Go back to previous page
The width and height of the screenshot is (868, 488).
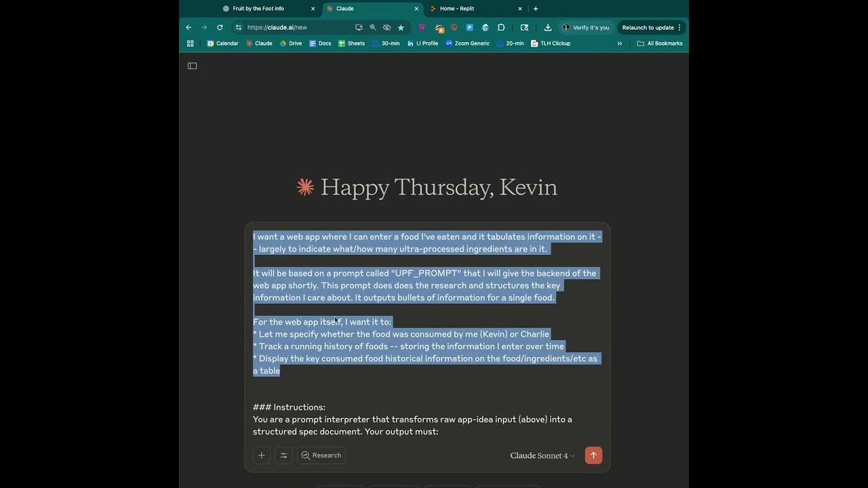(x=189, y=28)
